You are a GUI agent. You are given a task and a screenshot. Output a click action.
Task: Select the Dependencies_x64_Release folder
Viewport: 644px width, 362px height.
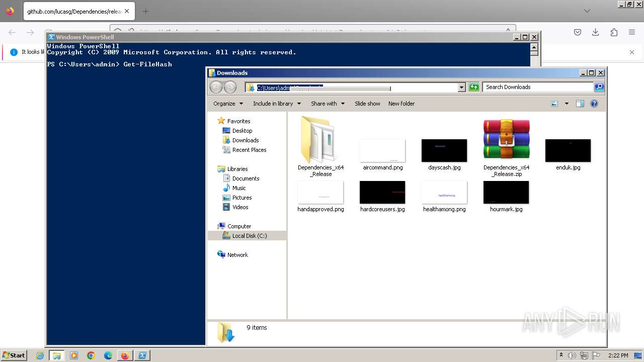(320, 146)
